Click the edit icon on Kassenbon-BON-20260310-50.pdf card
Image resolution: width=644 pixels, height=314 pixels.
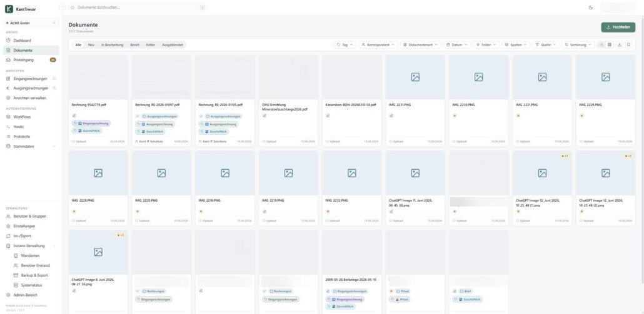tap(328, 115)
